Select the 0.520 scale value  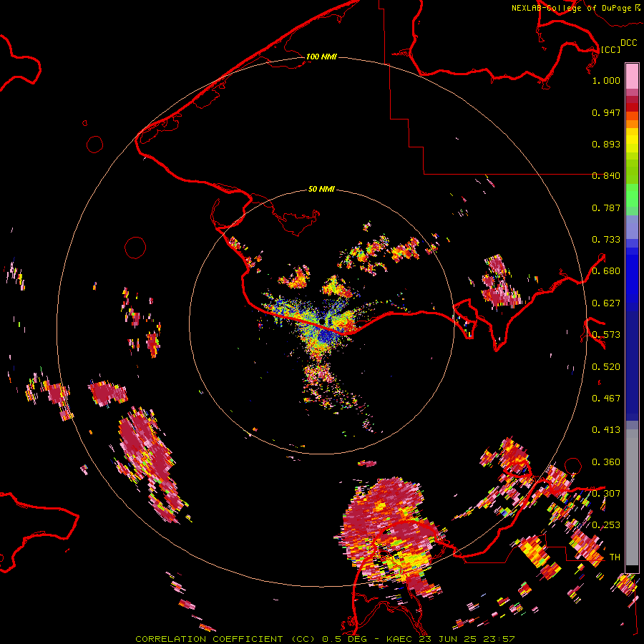(x=606, y=367)
